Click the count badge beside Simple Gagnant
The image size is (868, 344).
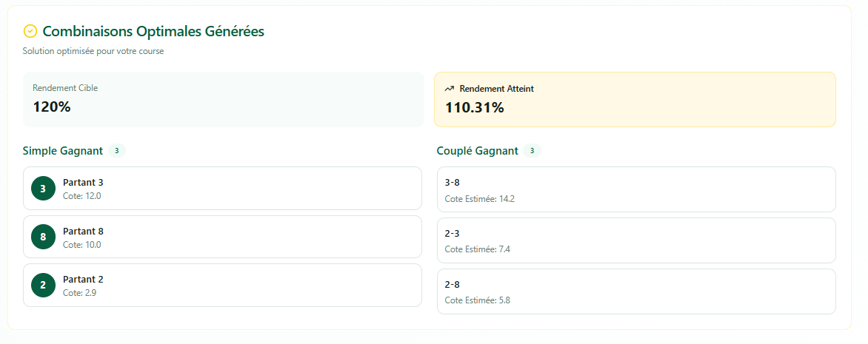click(x=116, y=151)
